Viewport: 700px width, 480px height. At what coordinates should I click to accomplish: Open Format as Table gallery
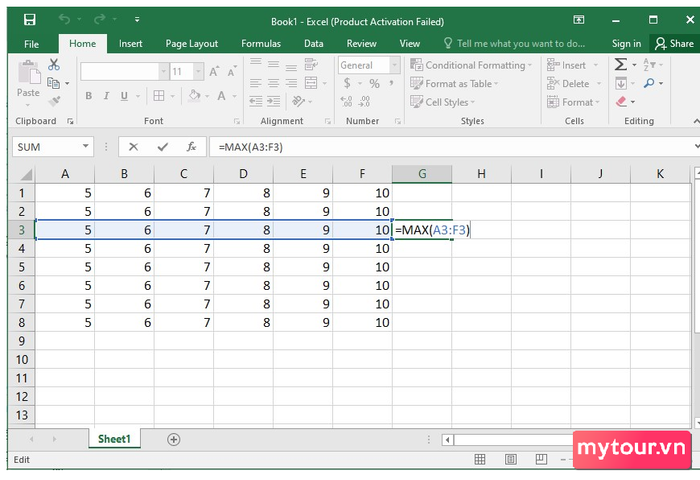click(454, 83)
